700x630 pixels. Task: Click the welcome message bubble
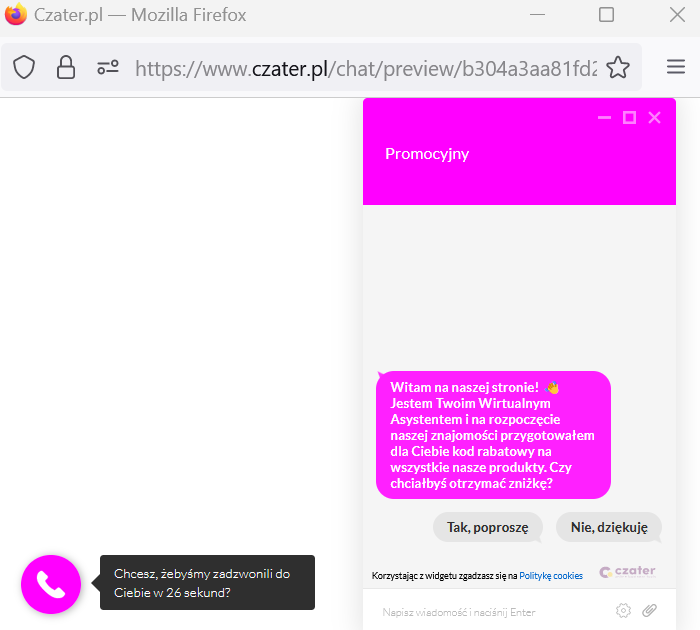click(x=493, y=435)
